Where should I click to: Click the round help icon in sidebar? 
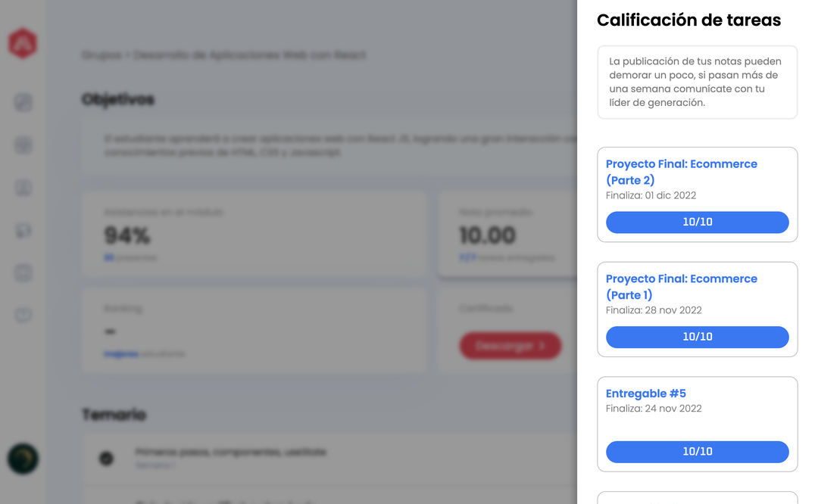click(23, 315)
